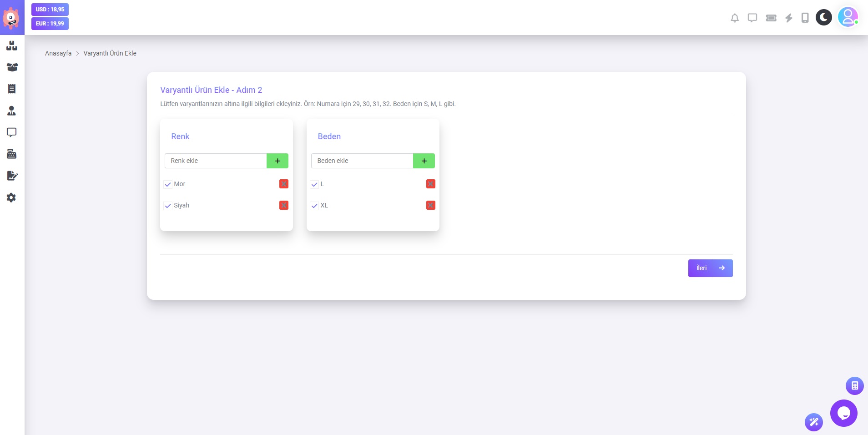Uncheck the XL size checkbox
This screenshot has width=868, height=435.
314,206
